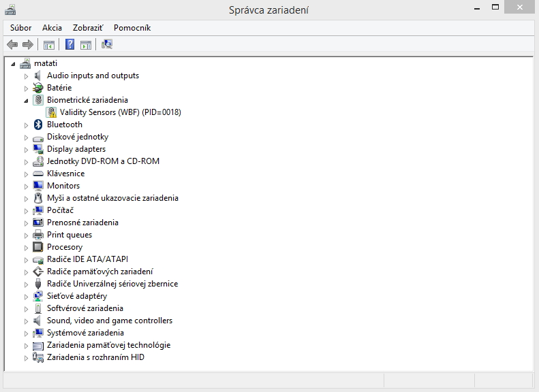Collapse the Biometrické zariadenia category
Image resolution: width=539 pixels, height=392 pixels.
pos(26,101)
